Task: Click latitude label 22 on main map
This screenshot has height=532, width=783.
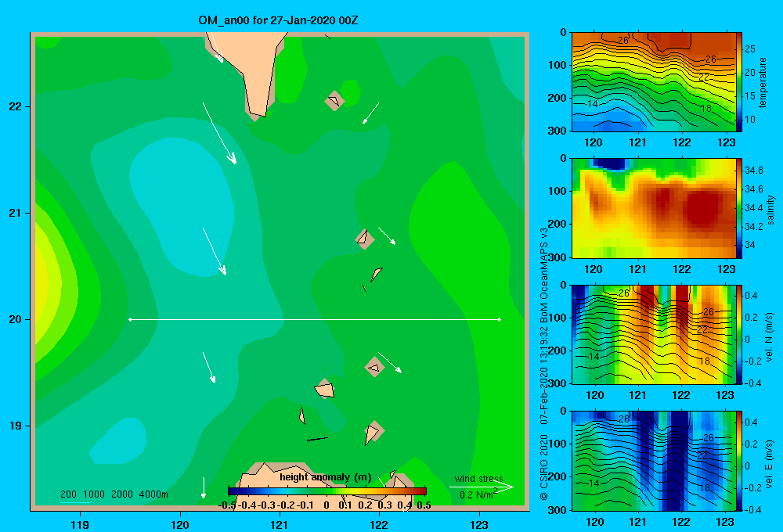Action: (15, 106)
